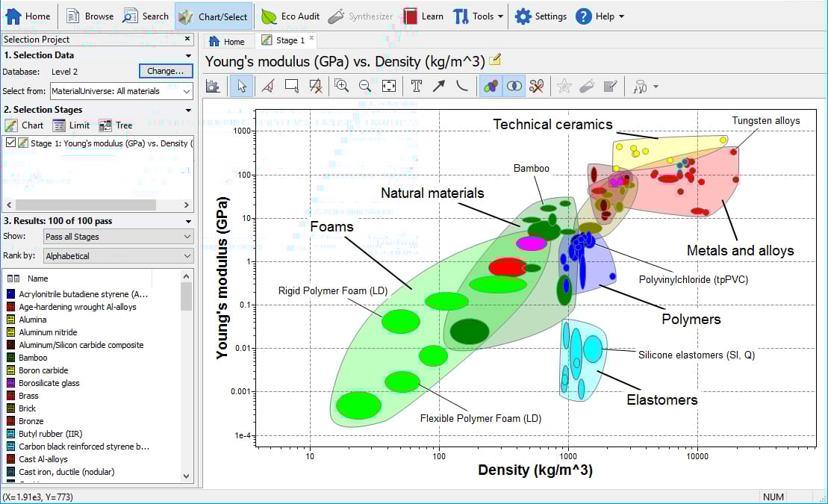Viewport: 828px width, 504px height.
Task: Activate the index line selection tool
Action: pyautogui.click(x=268, y=86)
